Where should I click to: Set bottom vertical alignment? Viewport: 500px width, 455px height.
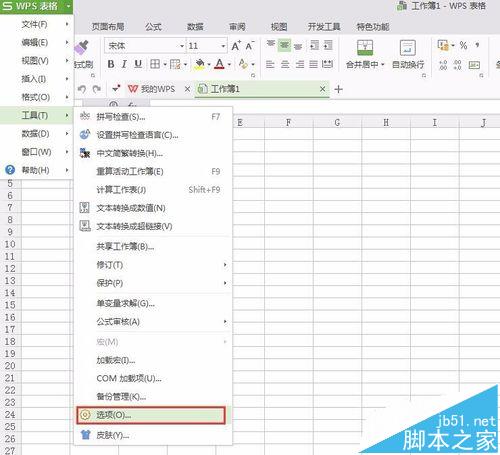pos(298,46)
